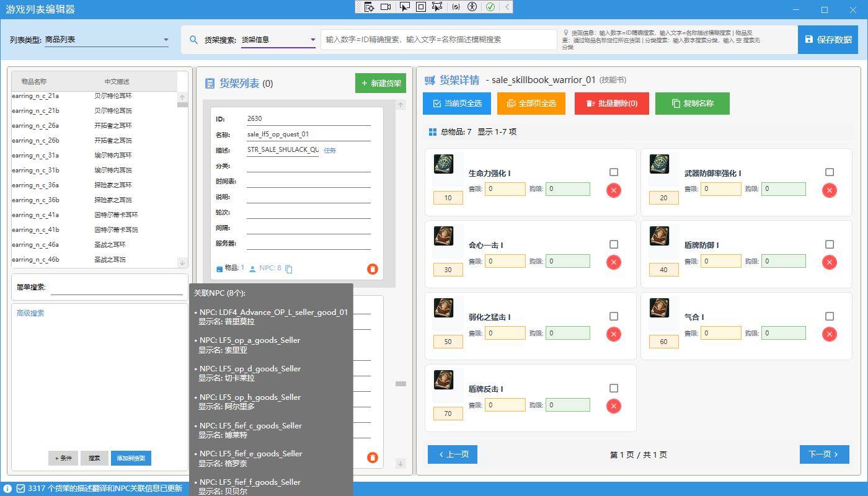Click the green checkmark icon in top toolbar

point(490,6)
